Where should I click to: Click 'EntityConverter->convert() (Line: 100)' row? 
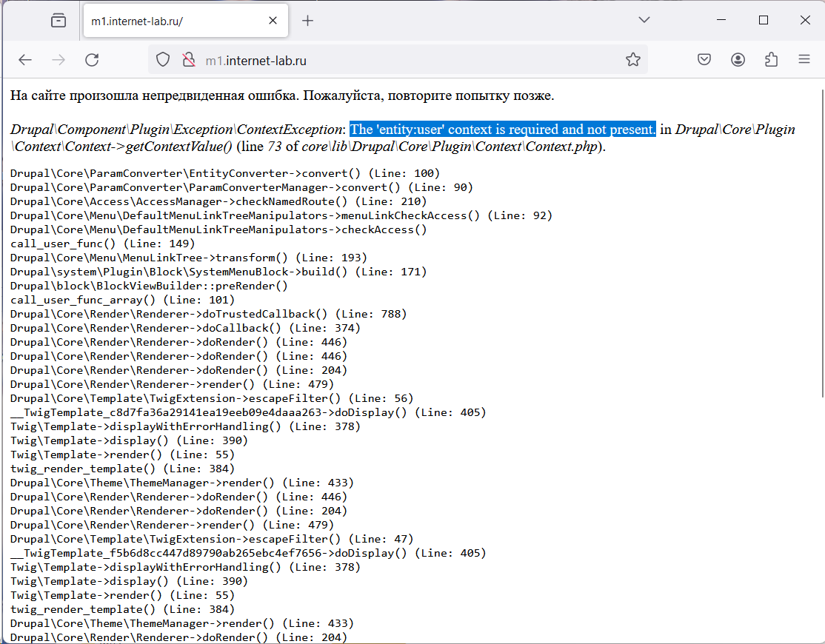[x=224, y=173]
